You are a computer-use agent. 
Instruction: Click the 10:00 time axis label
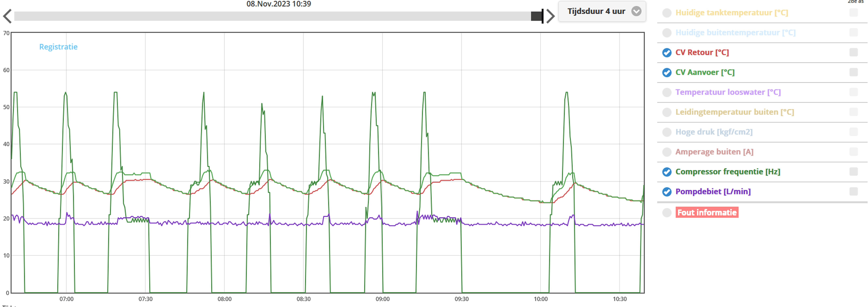541,299
